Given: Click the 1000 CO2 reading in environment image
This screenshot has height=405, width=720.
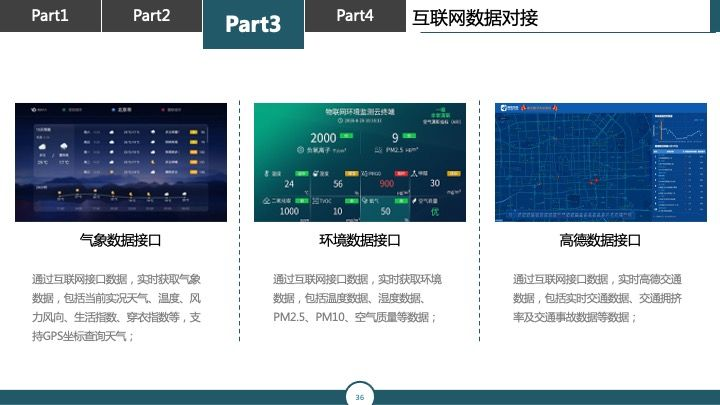Looking at the screenshot, I should 289,211.
